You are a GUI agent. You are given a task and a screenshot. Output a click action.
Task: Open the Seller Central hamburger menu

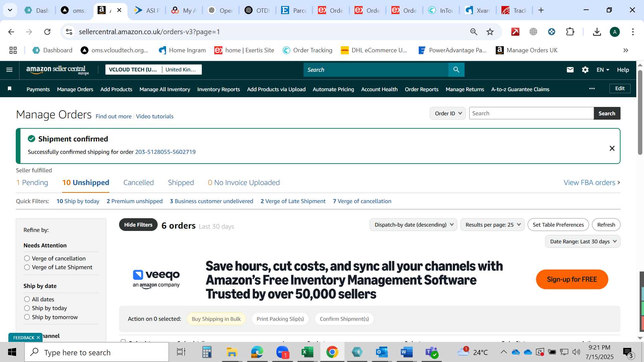(9, 70)
